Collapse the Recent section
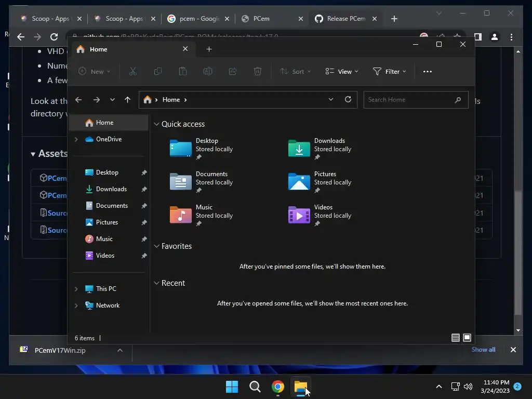This screenshot has width=532, height=399. tap(156, 283)
